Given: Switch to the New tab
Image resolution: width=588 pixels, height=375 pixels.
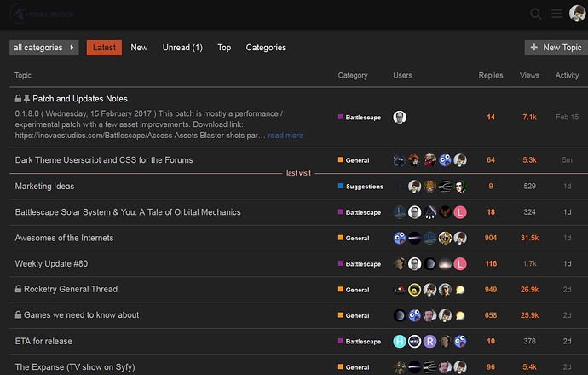Looking at the screenshot, I should pos(139,48).
